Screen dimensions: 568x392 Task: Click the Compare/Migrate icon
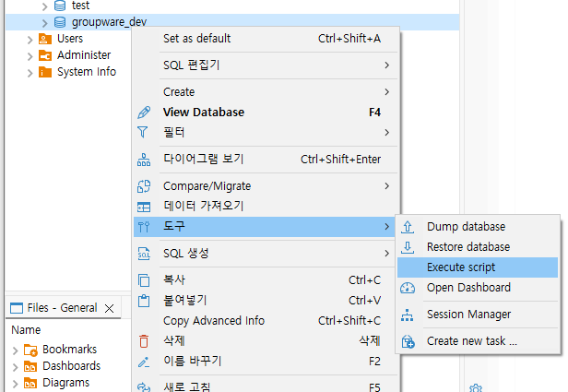[x=143, y=186]
